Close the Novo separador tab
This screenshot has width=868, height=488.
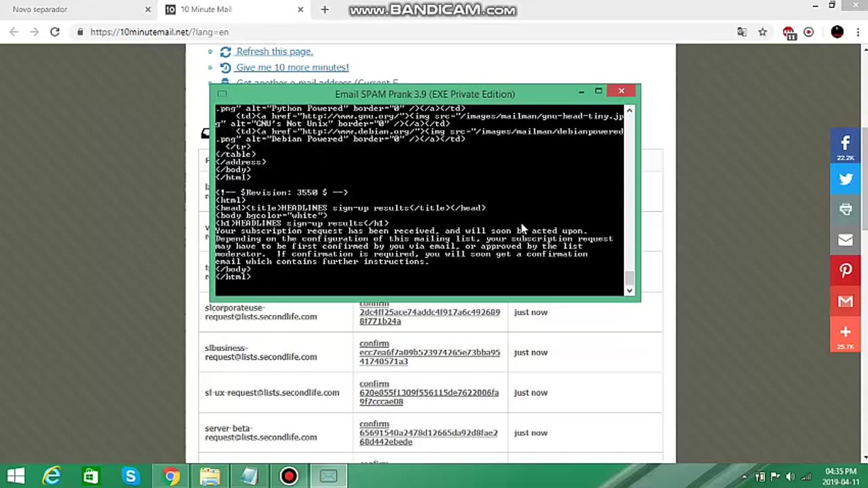148,9
